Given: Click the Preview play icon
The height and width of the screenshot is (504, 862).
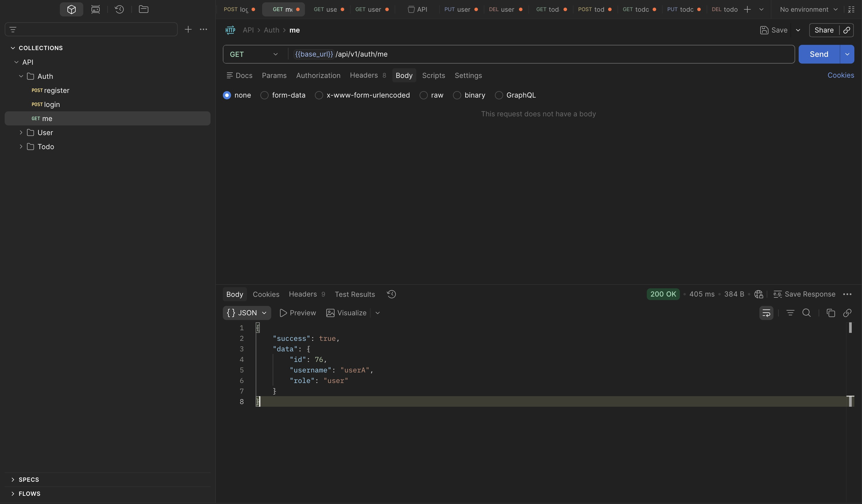Looking at the screenshot, I should (283, 313).
